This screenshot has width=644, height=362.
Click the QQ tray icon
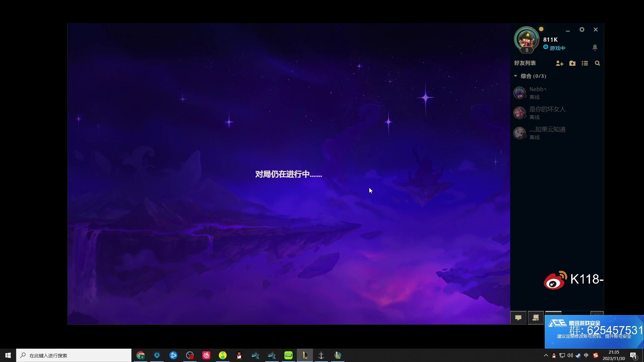click(554, 355)
